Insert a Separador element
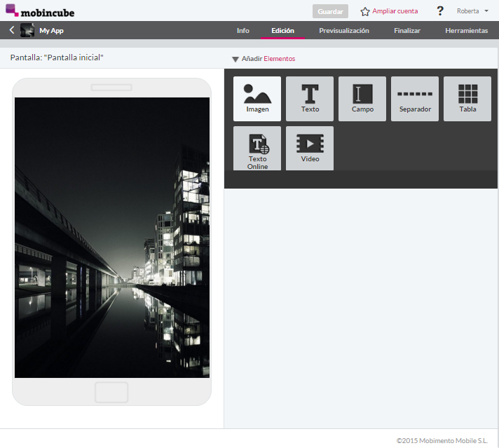 (415, 99)
